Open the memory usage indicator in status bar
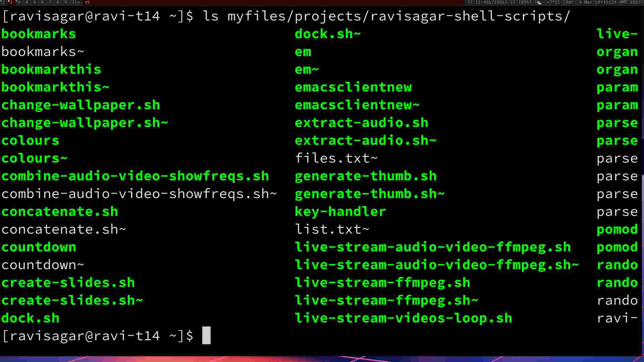 coord(488,2)
